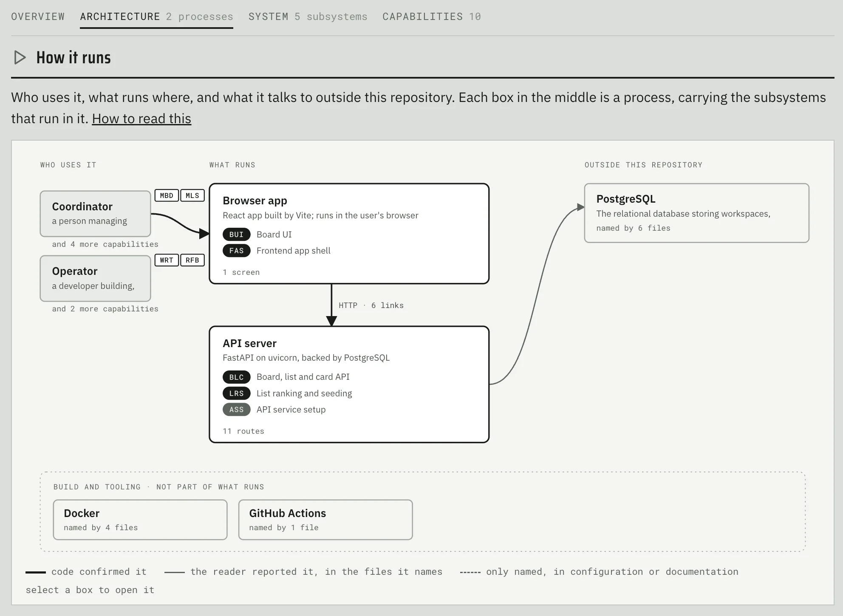
Task: Open the PostgreSQL external box
Action: [x=696, y=213]
